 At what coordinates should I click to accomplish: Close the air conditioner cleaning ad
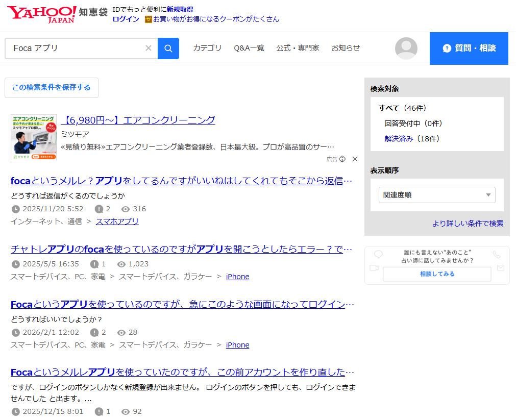pyautogui.click(x=355, y=159)
